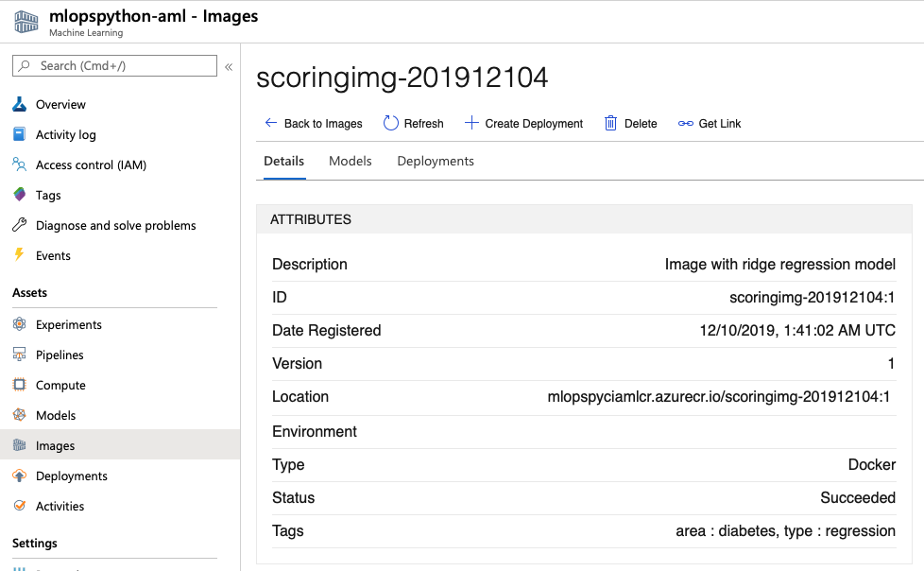Focus the Search (Cmd+/) field
924x571 pixels.
coord(114,65)
